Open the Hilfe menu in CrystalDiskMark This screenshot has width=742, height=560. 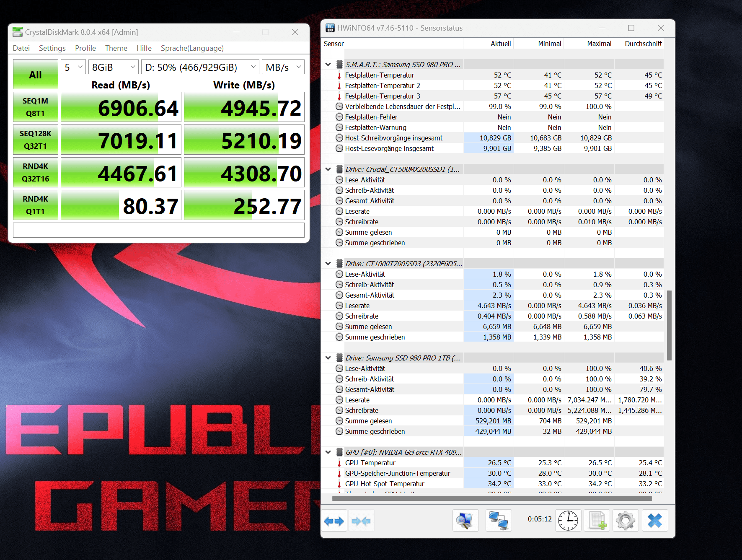click(144, 48)
